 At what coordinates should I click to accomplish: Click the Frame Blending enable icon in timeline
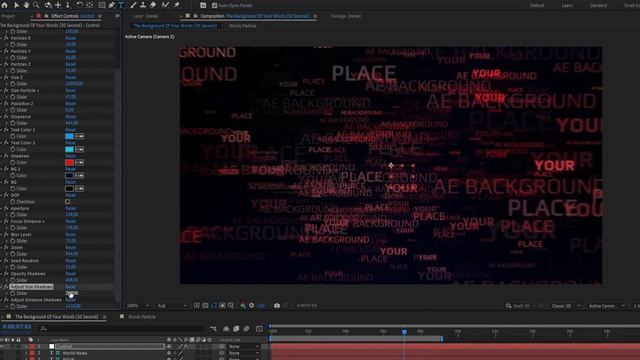pos(236,329)
